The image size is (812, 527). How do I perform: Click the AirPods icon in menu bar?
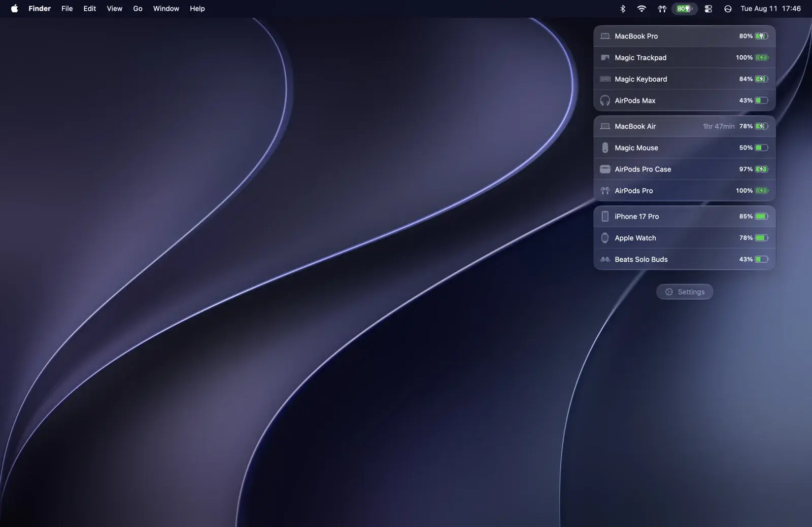pyautogui.click(x=662, y=9)
